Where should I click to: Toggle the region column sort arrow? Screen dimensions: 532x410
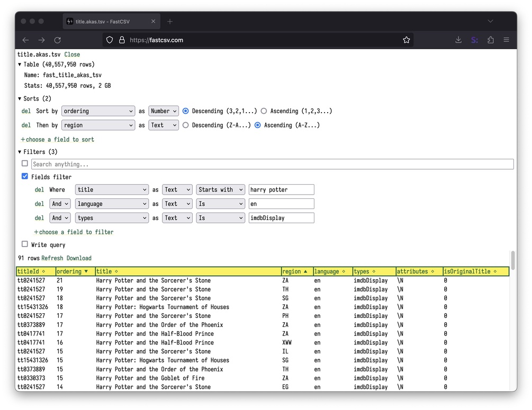point(305,271)
